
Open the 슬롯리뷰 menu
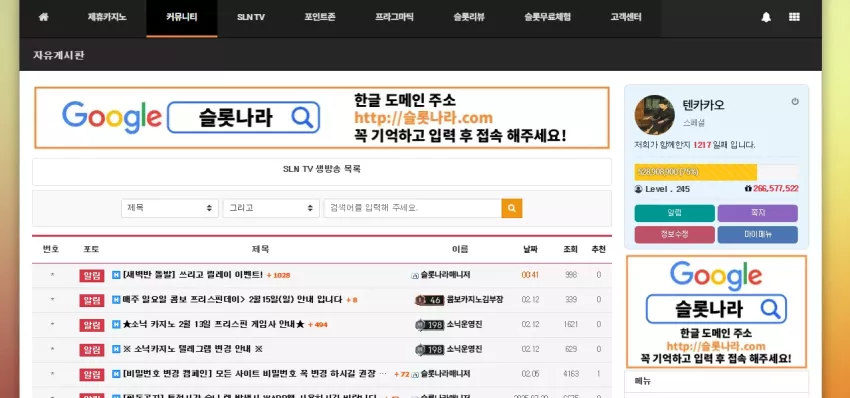pos(469,17)
